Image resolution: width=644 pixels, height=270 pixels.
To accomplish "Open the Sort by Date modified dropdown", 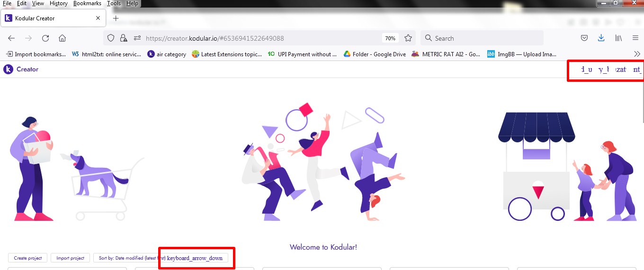I will click(x=161, y=258).
